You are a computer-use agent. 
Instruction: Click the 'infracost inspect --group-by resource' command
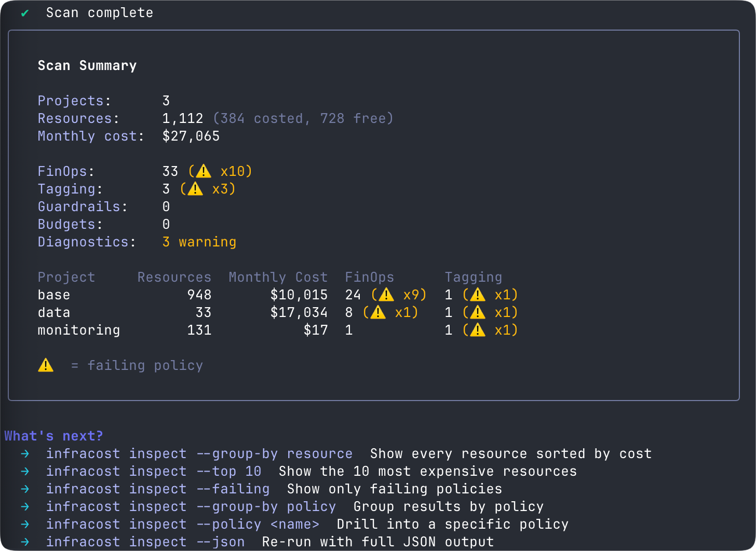coord(199,454)
